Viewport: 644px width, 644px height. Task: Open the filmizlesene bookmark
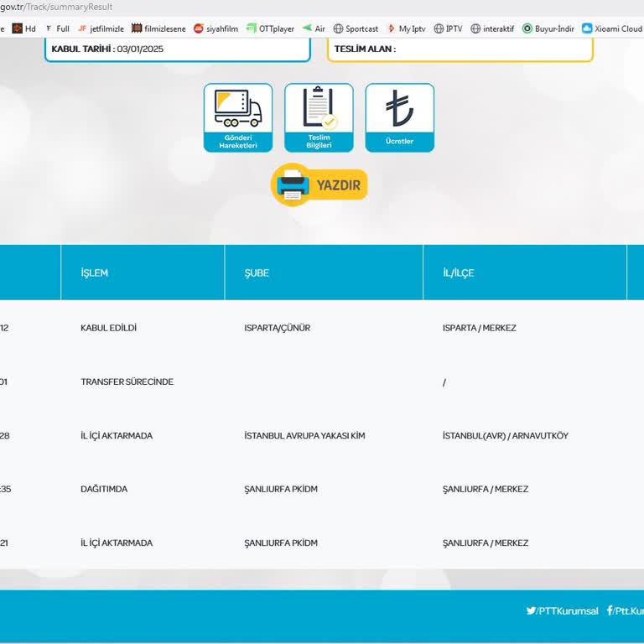pos(158,29)
